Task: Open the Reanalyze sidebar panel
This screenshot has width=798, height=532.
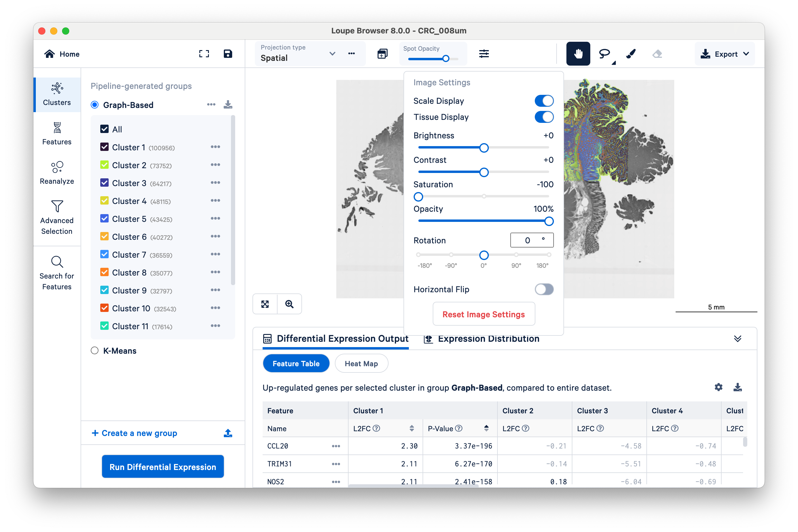Action: tap(57, 172)
